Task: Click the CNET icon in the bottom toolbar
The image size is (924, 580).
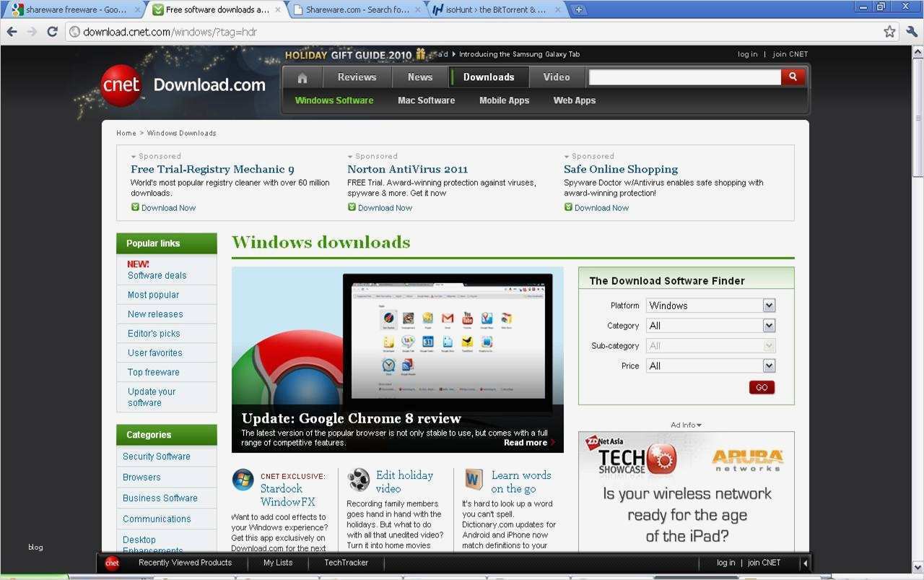Action: [112, 563]
